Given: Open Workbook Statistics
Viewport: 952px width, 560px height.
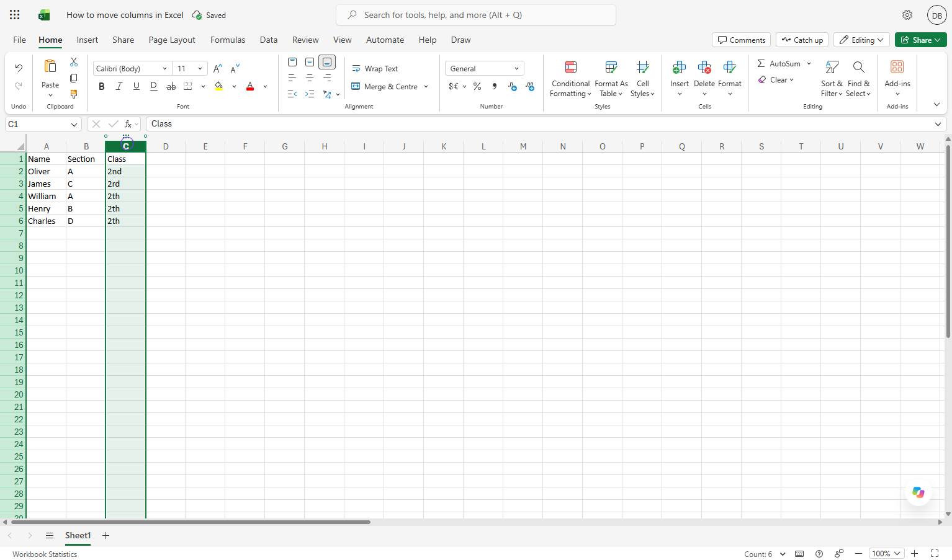Looking at the screenshot, I should tap(45, 554).
